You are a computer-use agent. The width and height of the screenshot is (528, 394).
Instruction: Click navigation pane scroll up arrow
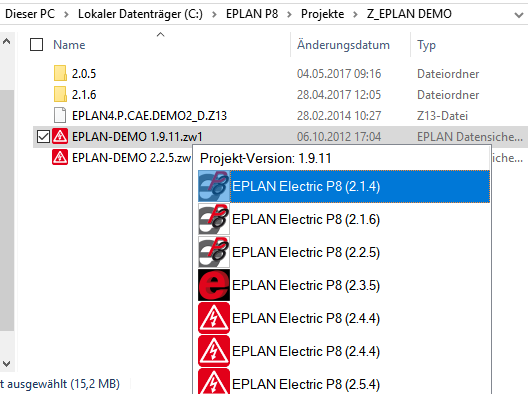(x=7, y=42)
